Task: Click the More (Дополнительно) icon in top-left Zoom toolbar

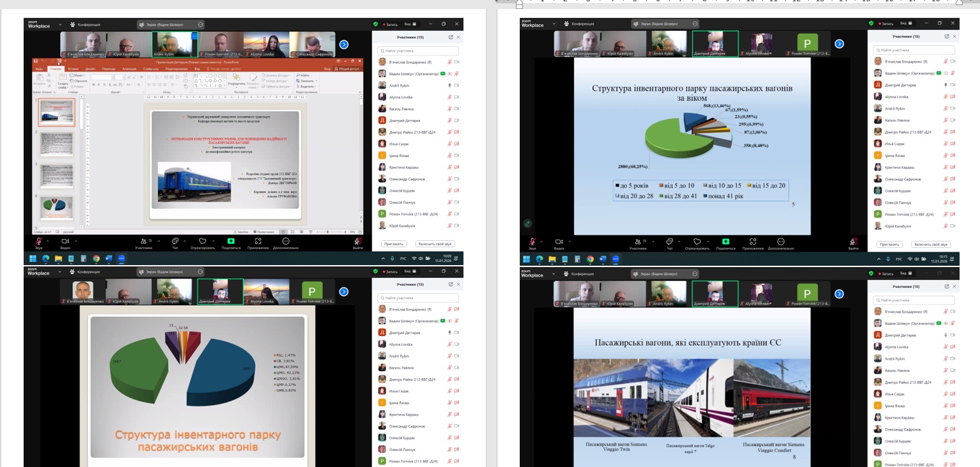Action: pyautogui.click(x=285, y=241)
